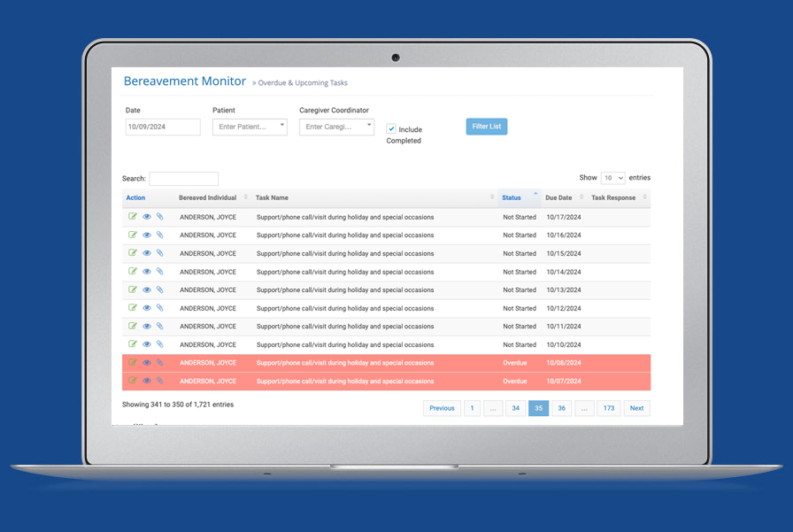Viewport: 793px width, 532px height.
Task: Go to page 36
Action: click(561, 408)
